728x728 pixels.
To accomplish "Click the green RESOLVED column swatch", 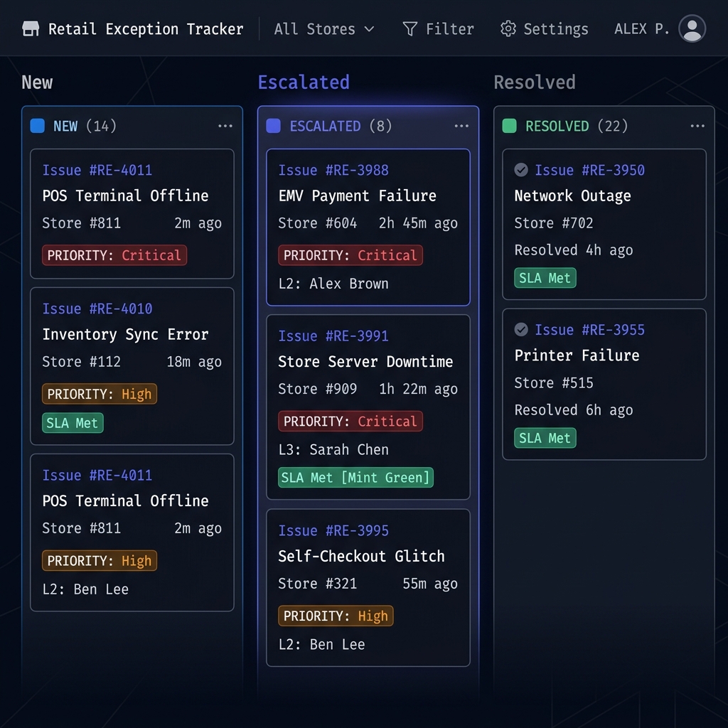I will tap(509, 126).
